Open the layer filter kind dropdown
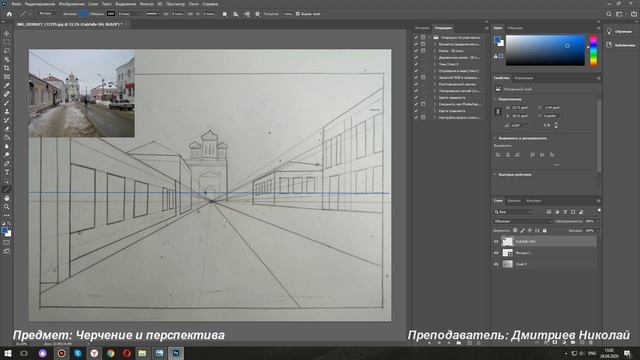 click(x=513, y=212)
